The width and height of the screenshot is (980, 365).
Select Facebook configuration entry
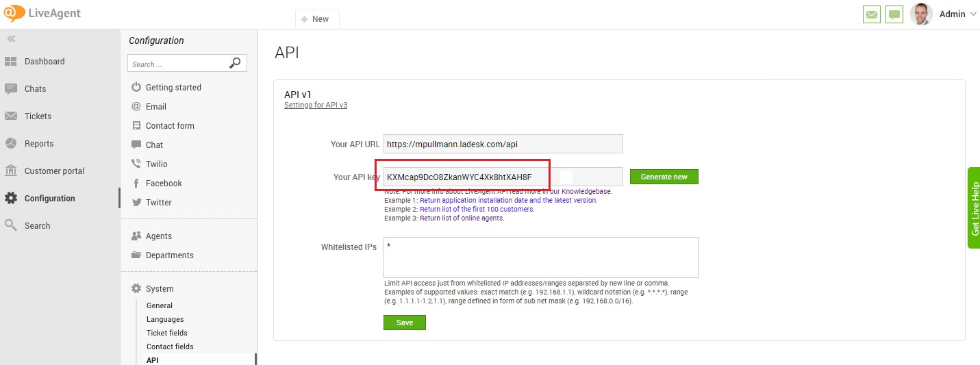click(x=164, y=184)
